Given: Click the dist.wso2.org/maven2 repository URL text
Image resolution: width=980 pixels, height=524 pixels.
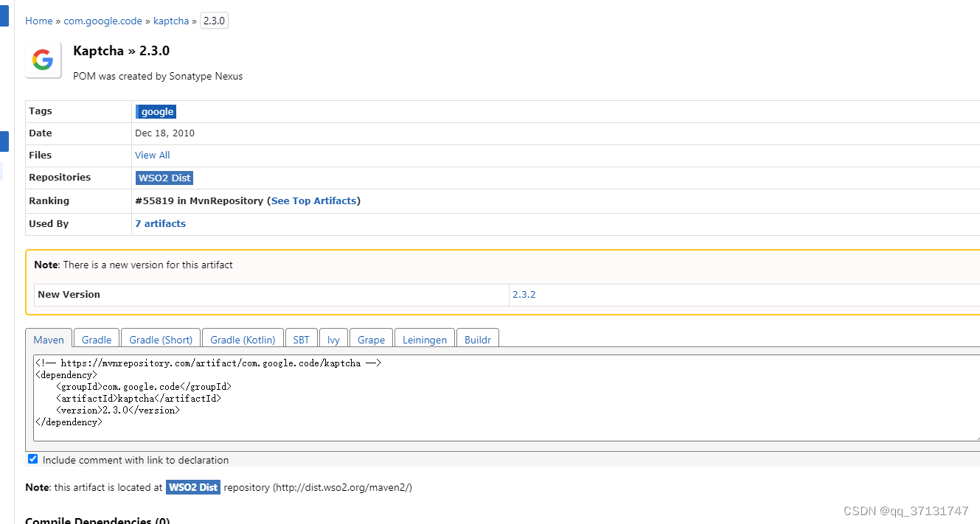Looking at the screenshot, I should coord(343,487).
